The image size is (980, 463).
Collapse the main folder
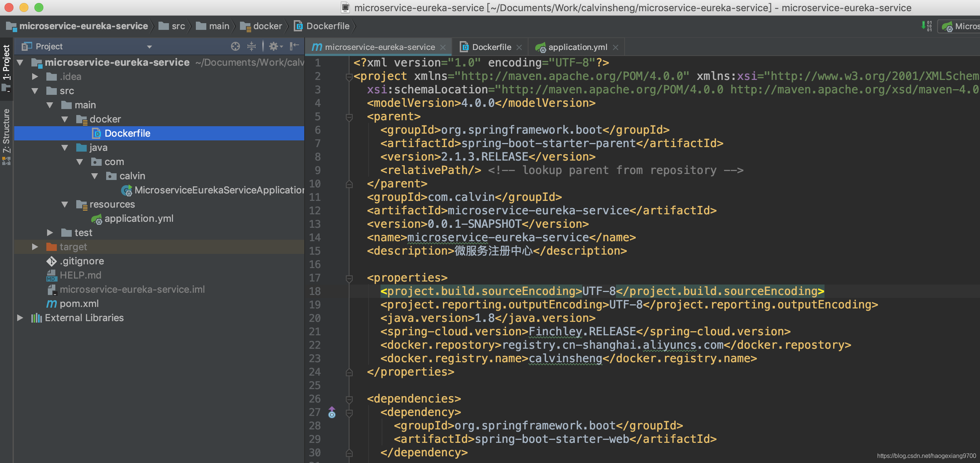coord(50,105)
